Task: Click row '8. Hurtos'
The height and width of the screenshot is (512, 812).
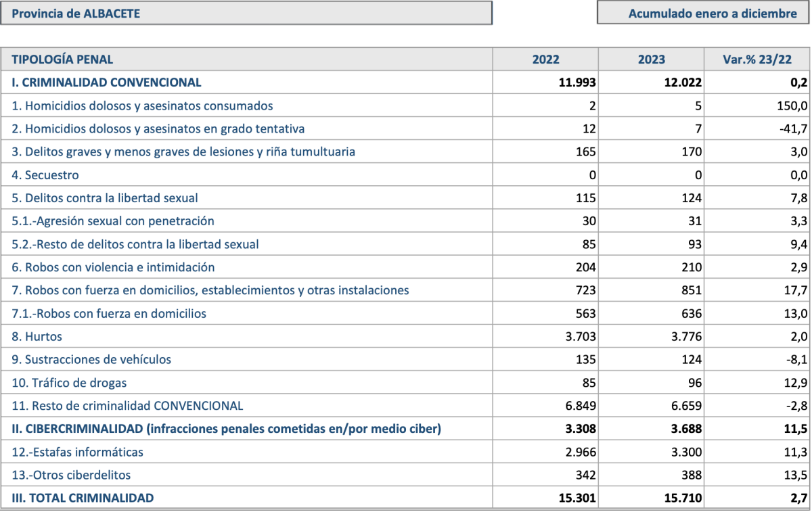Action: 405,335
